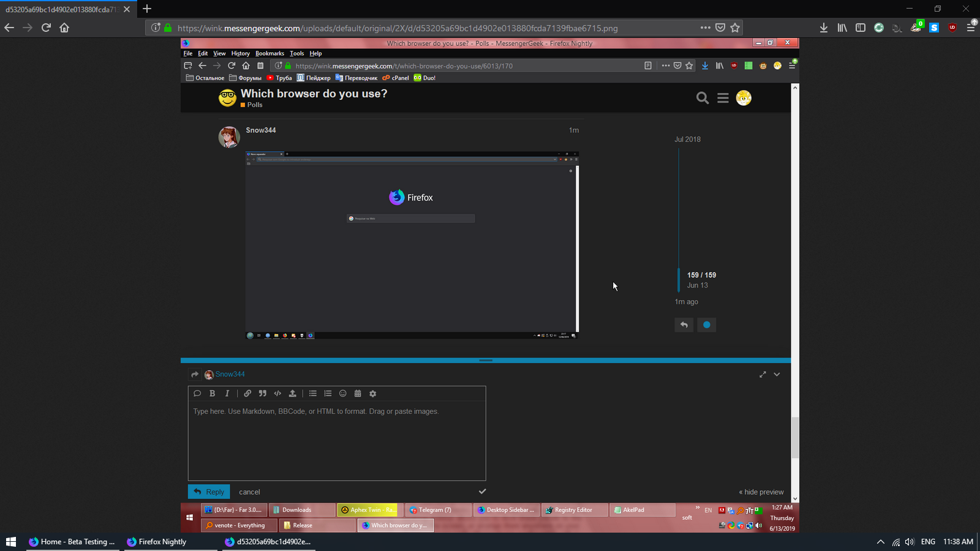980x551 pixels.
Task: Click the blue S extension icon
Action: coord(934,28)
